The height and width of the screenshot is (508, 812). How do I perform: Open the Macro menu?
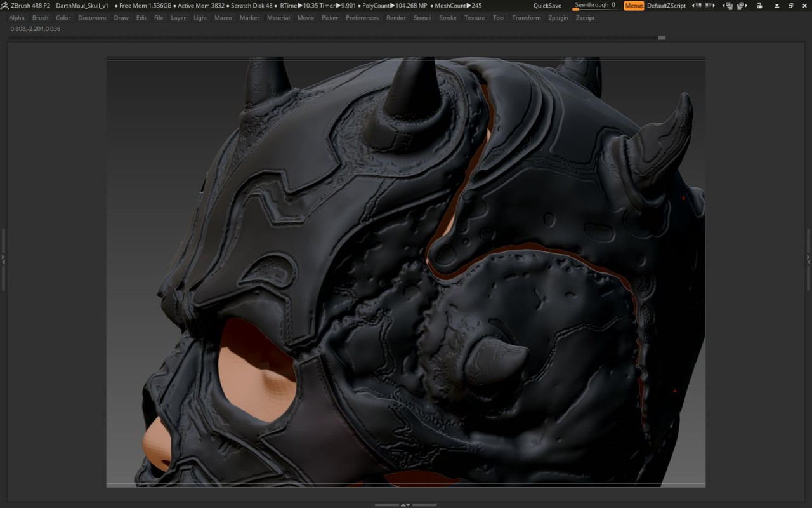pos(223,18)
